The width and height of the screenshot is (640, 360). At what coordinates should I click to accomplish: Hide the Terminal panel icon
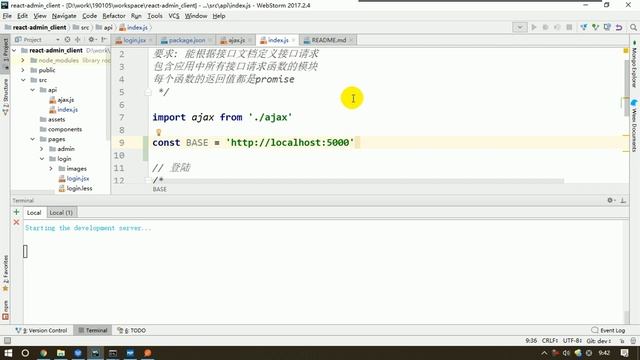[623, 200]
